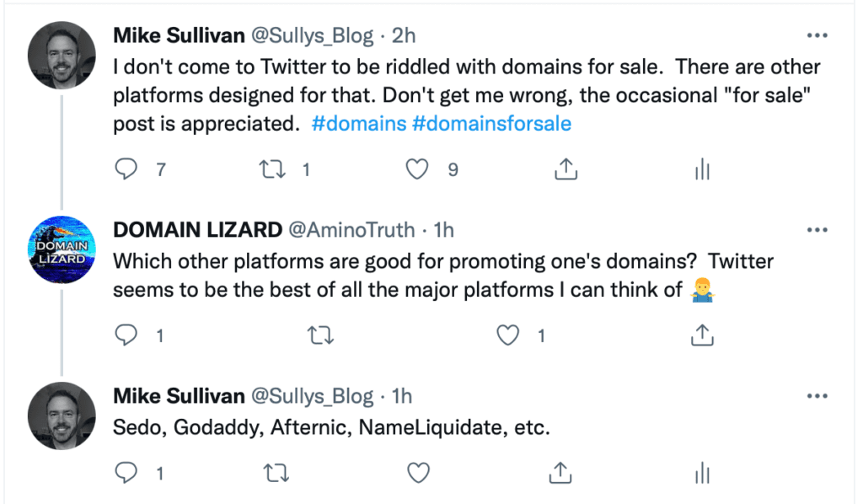The width and height of the screenshot is (863, 504).
Task: Like the tweet about domains for sale
Action: pos(418,169)
